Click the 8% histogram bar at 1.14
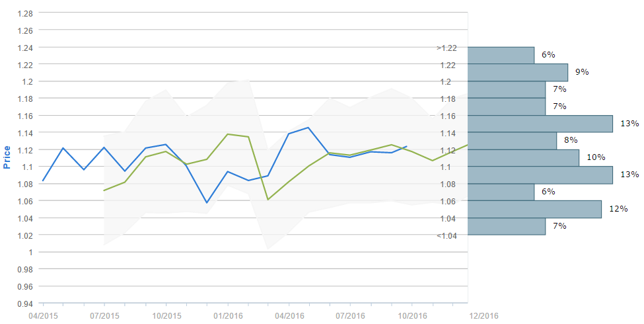Viewport: 644px width, 324px height. tap(511, 141)
